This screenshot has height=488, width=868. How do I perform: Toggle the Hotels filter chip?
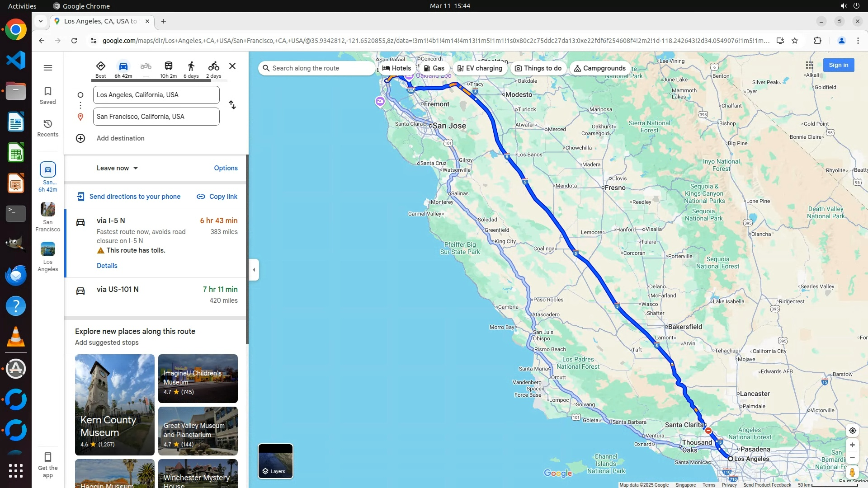396,68
